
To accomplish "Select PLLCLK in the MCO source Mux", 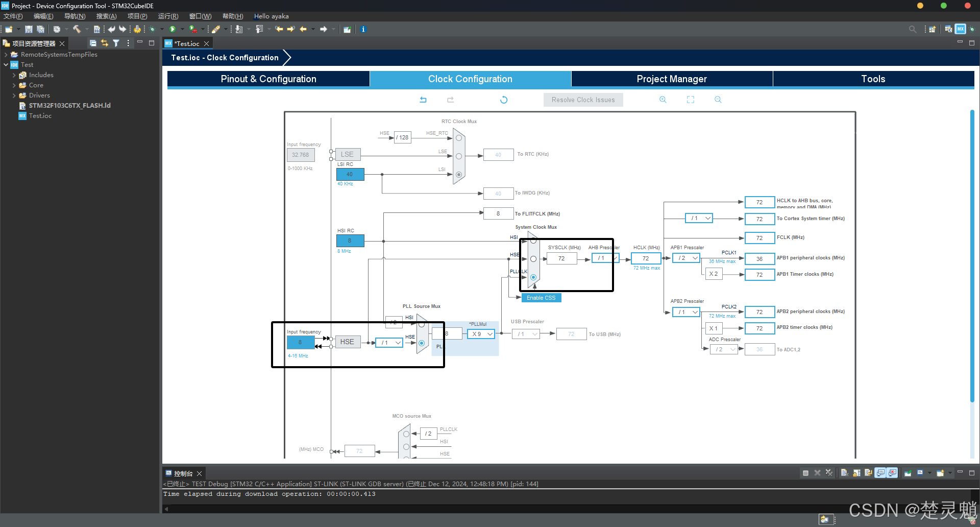I will point(406,434).
